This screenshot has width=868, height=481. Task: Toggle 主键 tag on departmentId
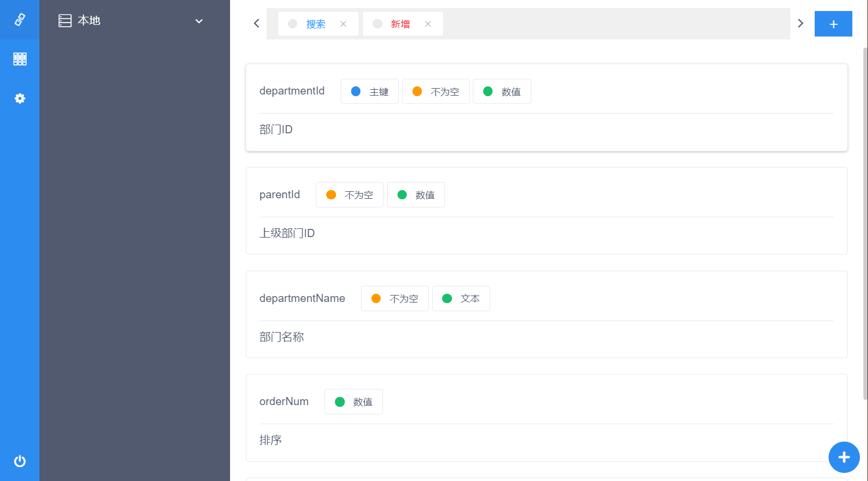(370, 92)
